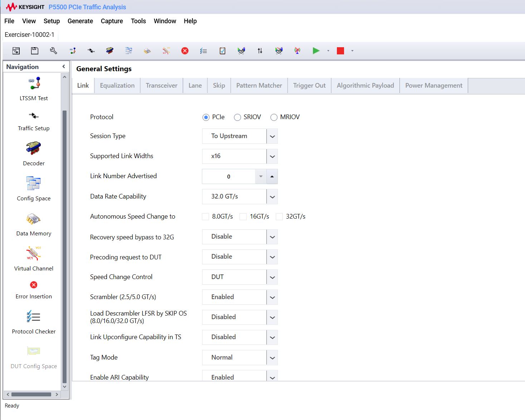Switch to the Lane tab
The image size is (525, 420).
pyautogui.click(x=195, y=86)
